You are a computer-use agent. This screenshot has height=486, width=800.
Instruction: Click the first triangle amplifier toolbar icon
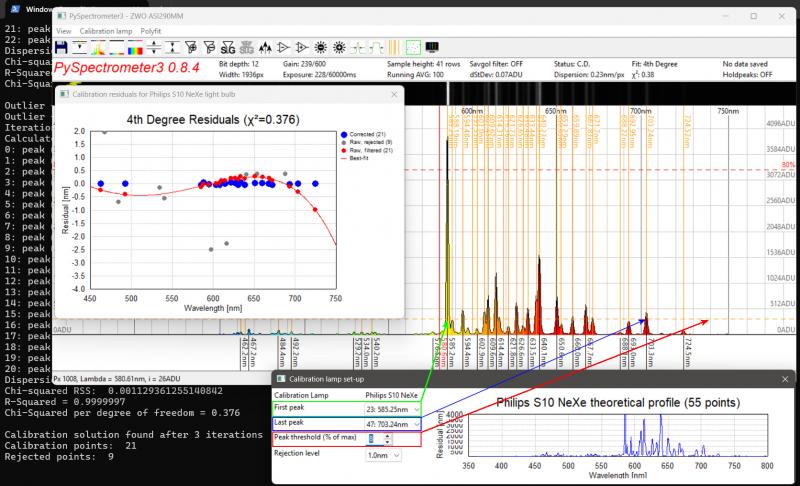point(282,47)
